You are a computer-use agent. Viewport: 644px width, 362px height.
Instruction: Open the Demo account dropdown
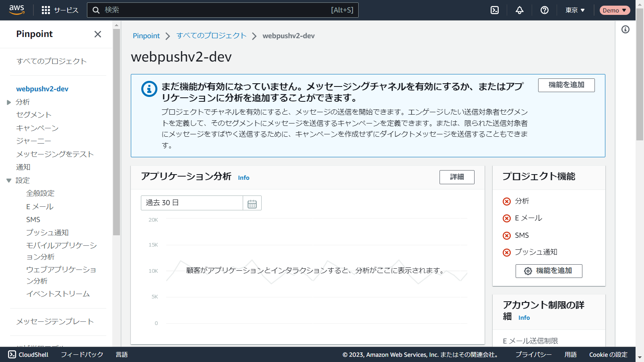pos(614,10)
